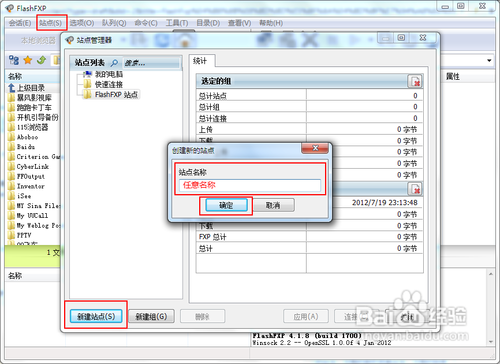Click the 上级目录 parent directory entry
The image size is (500, 364).
click(x=31, y=88)
